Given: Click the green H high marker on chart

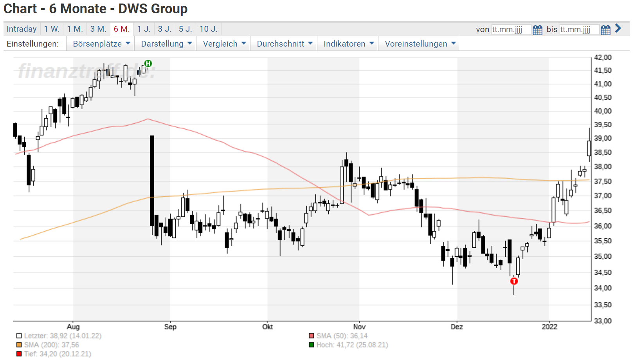Looking at the screenshot, I should (148, 63).
